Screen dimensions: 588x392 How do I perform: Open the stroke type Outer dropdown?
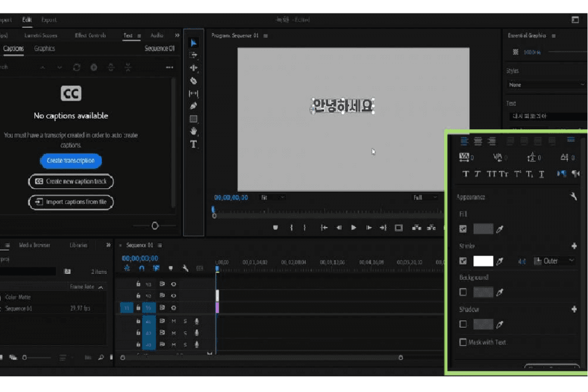pos(554,261)
